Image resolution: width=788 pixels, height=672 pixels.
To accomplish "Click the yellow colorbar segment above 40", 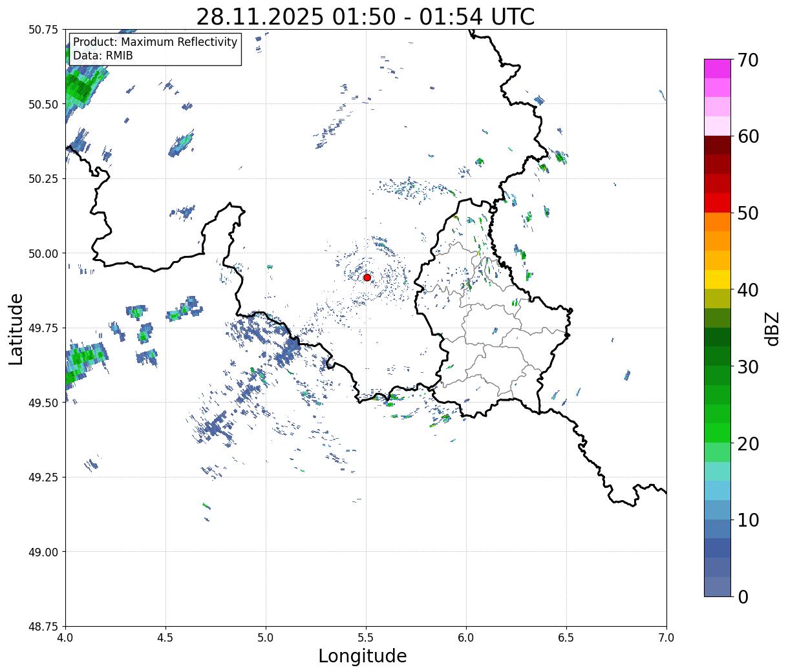I will point(718,279).
